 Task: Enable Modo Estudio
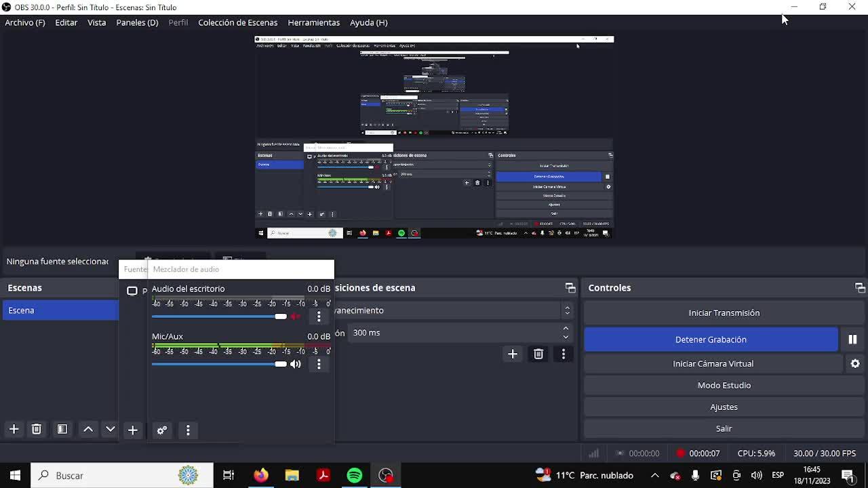click(724, 386)
